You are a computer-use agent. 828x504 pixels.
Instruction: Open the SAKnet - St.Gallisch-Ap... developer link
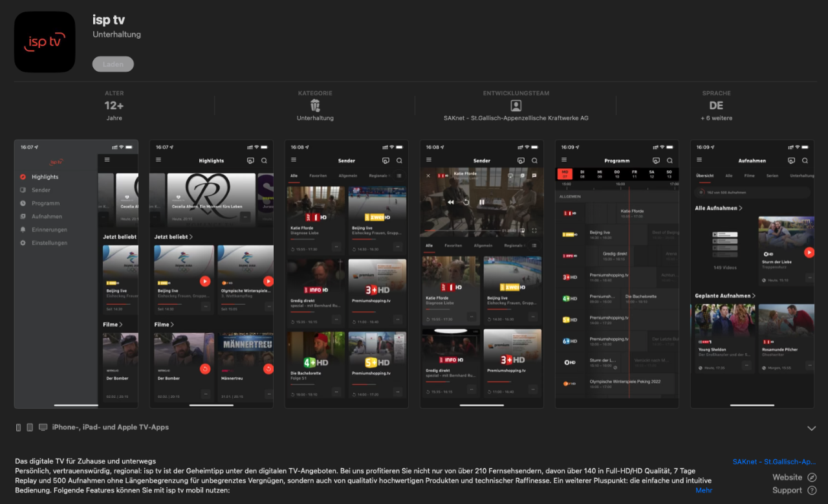(x=774, y=462)
